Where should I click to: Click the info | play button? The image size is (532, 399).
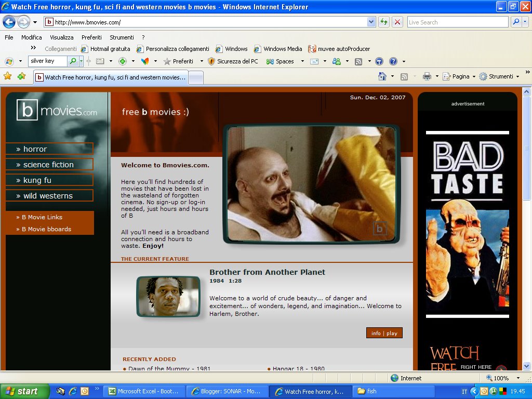(x=384, y=333)
